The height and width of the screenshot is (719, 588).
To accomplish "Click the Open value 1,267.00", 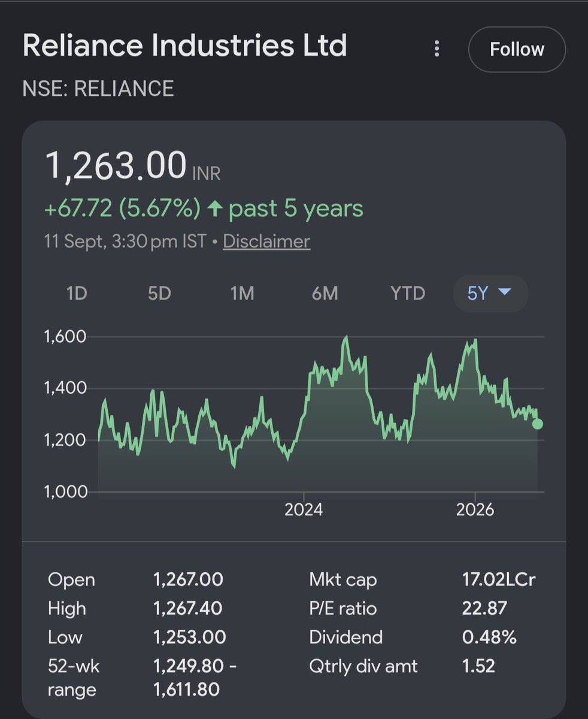I will click(189, 579).
